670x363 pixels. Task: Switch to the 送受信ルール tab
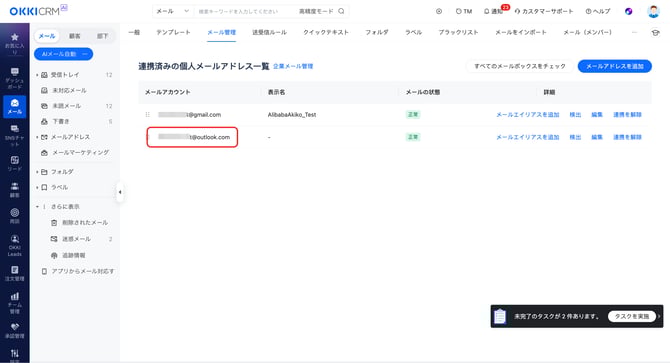(x=269, y=32)
